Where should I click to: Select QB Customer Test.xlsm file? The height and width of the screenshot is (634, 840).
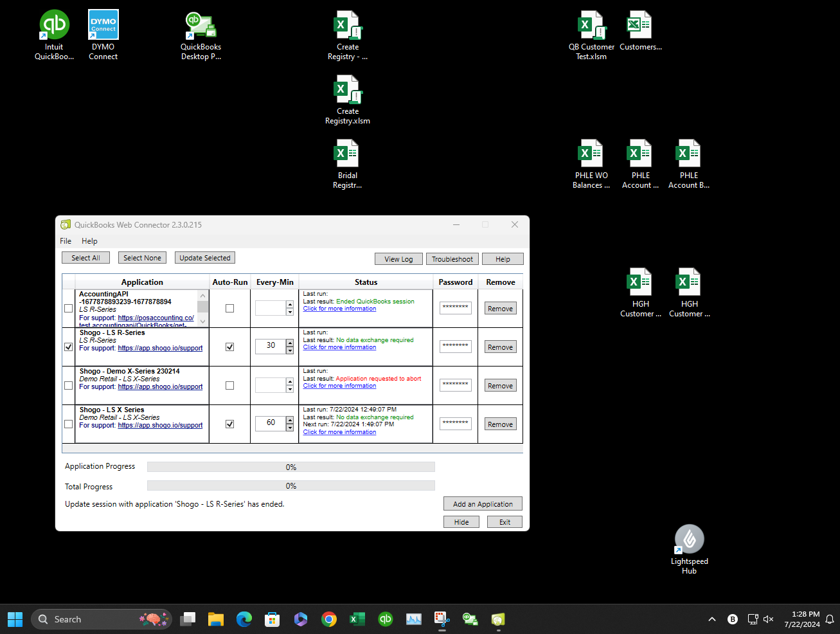point(591,35)
